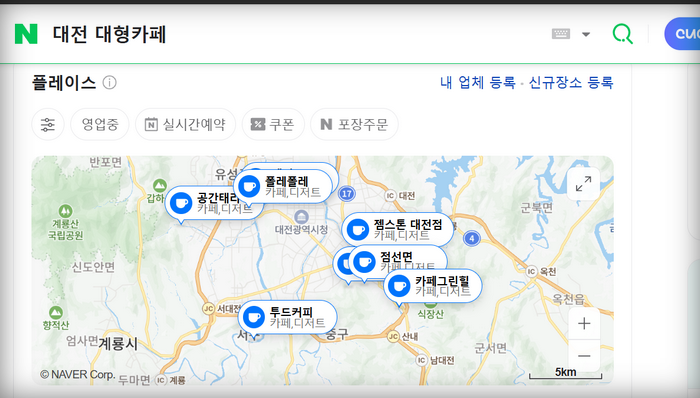Screen dimensions: 700x398
Task: Toggle the 영업중 filter chip
Action: pos(100,124)
